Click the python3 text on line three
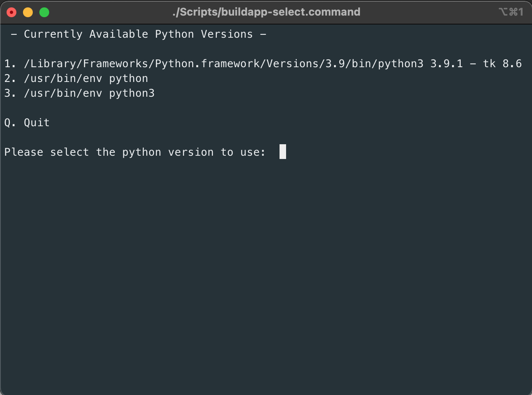532x395 pixels. click(132, 93)
